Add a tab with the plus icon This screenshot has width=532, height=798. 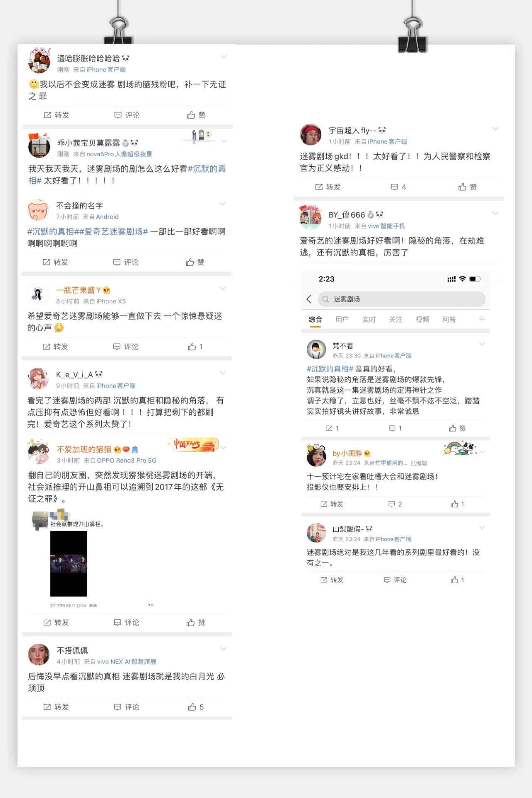point(482,319)
